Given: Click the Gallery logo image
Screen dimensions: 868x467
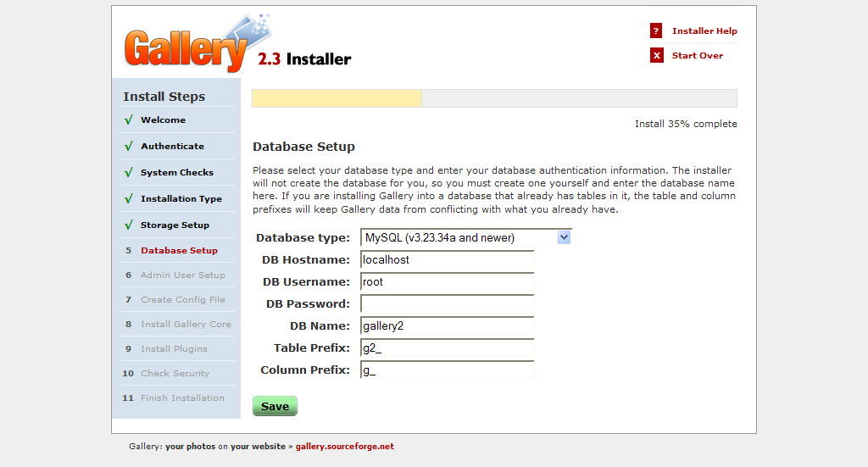Looking at the screenshot, I should 198,43.
